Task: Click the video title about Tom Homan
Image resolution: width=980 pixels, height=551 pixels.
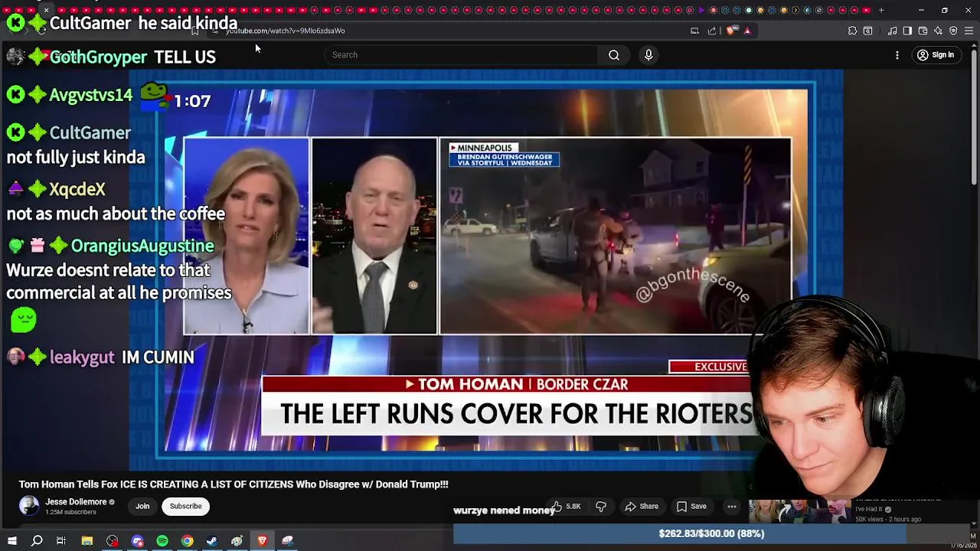Action: point(234,484)
